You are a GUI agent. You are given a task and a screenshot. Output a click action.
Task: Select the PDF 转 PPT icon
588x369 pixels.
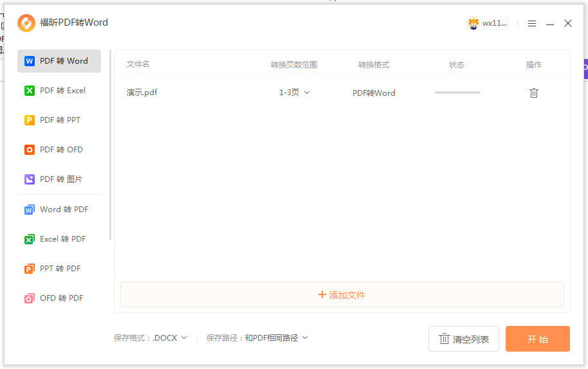(x=29, y=120)
